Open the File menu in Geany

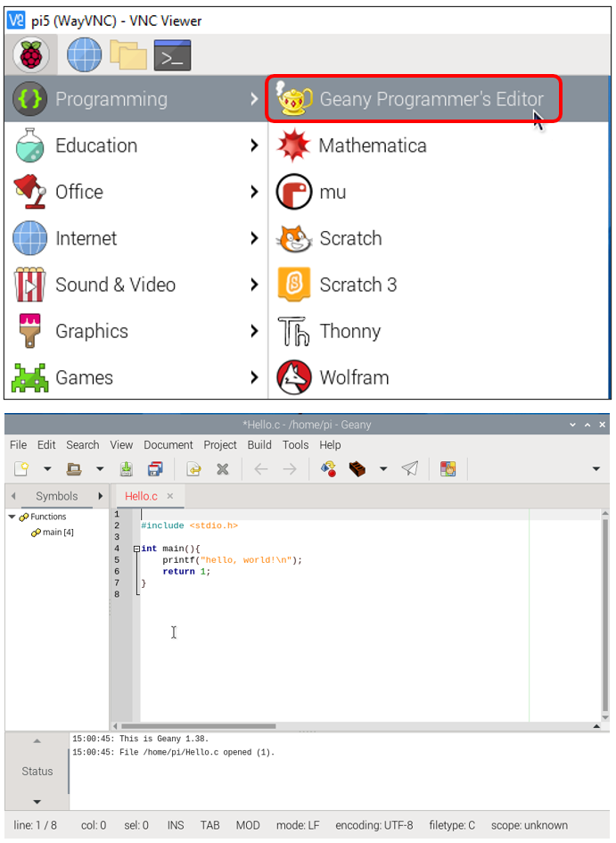pyautogui.click(x=18, y=444)
